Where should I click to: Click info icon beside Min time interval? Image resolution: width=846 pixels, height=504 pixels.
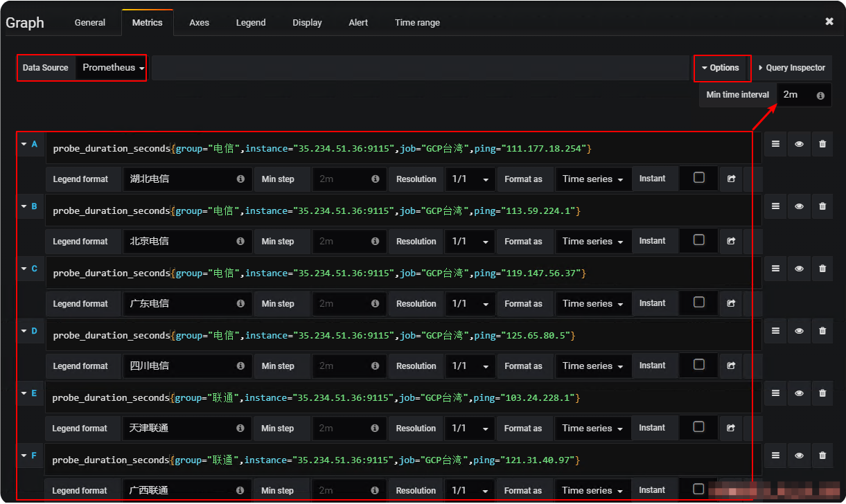tap(820, 96)
